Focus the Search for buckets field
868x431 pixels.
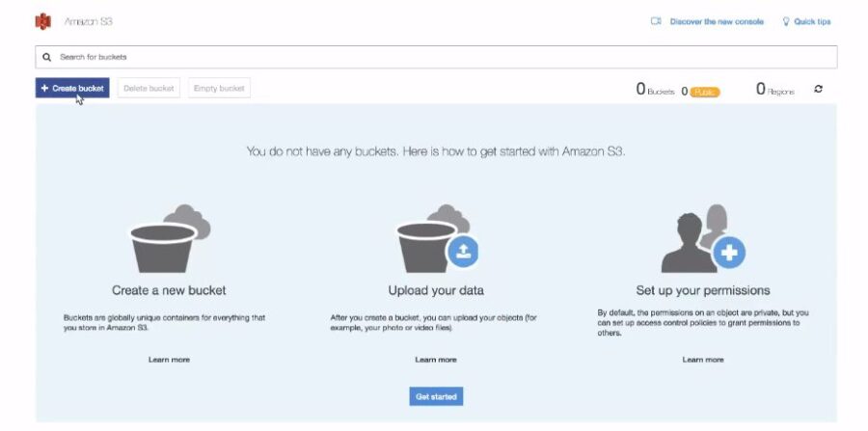click(x=436, y=57)
